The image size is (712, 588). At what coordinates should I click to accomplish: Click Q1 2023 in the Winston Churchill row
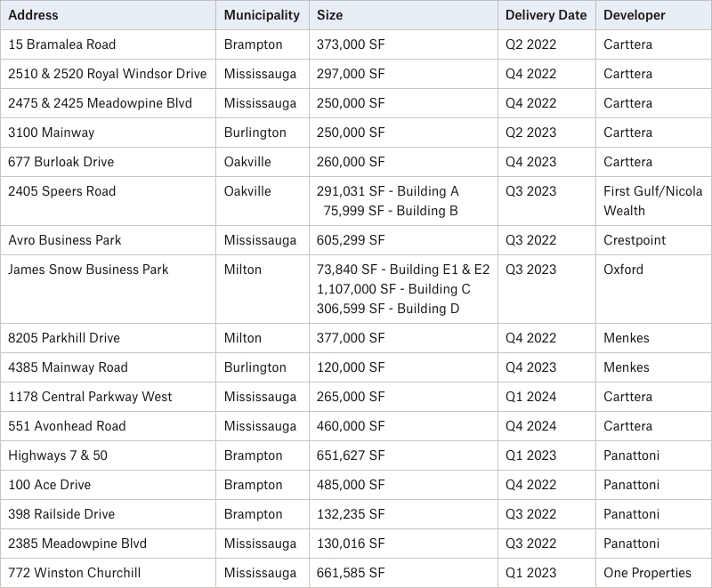click(530, 573)
